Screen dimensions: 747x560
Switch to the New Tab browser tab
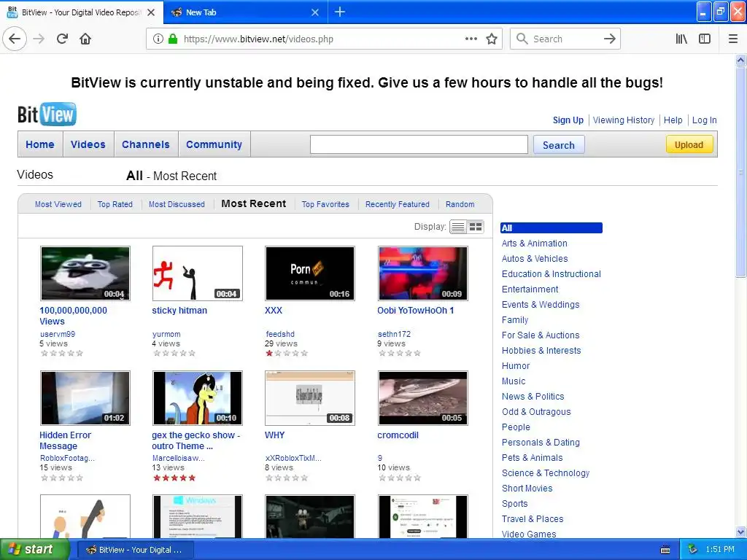245,12
